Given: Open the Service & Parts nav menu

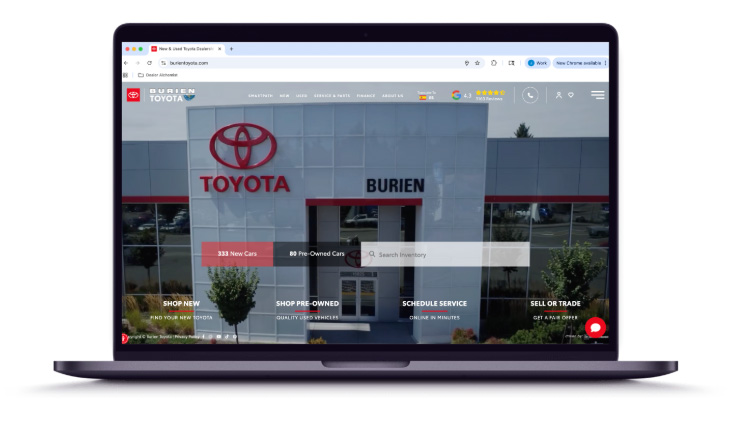Looking at the screenshot, I should 332,96.
